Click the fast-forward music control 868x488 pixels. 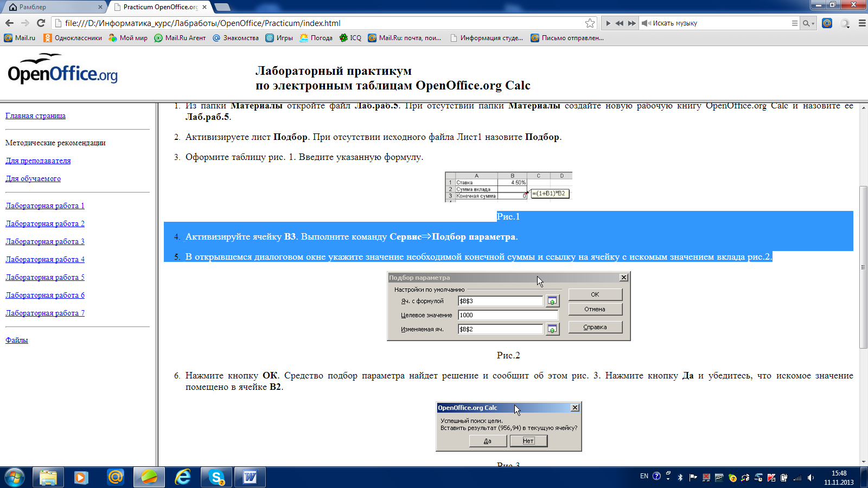coord(631,23)
